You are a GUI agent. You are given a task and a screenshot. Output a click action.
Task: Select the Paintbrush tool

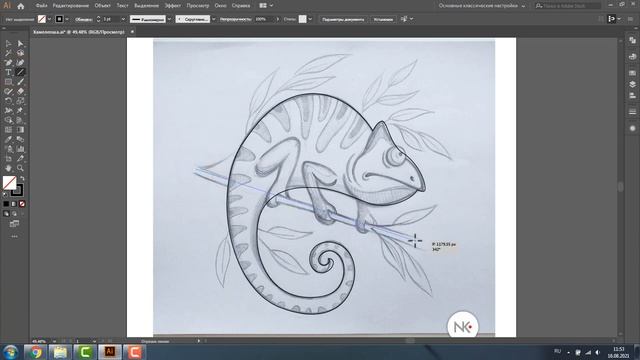click(20, 82)
